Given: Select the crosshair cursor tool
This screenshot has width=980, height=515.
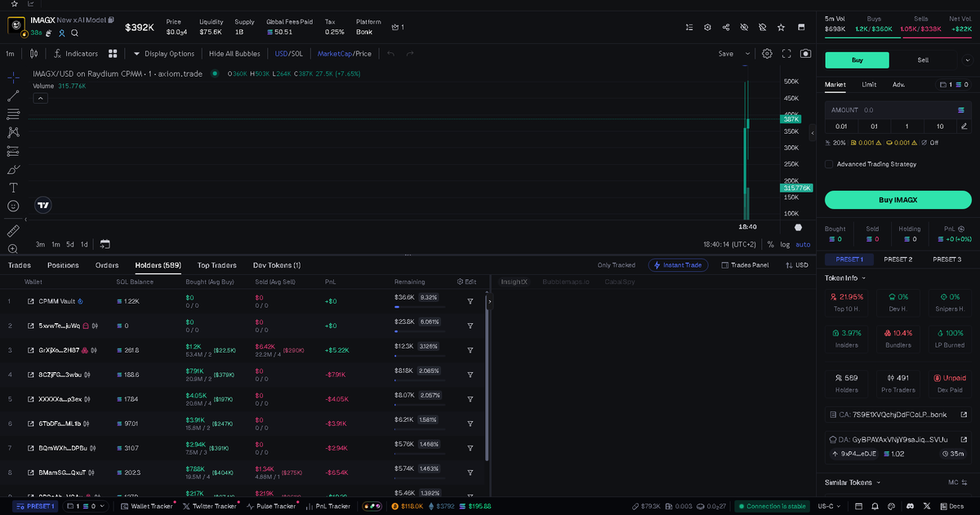Looking at the screenshot, I should click(13, 77).
